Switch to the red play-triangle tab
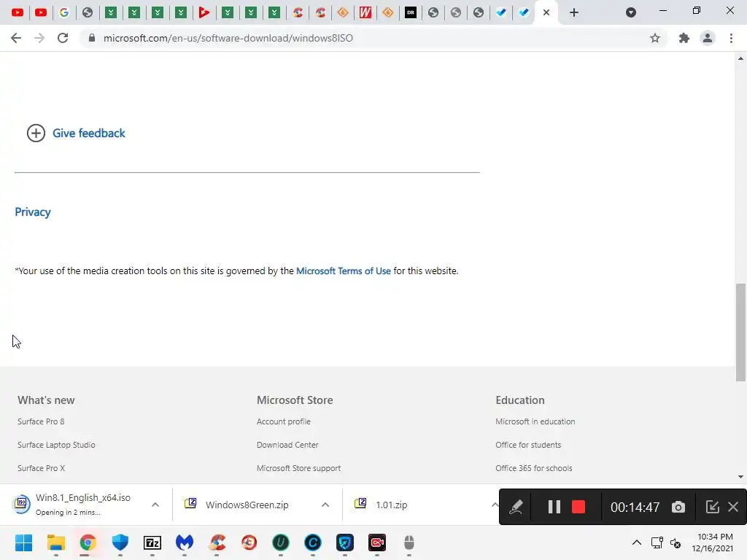747x560 pixels. tap(204, 12)
